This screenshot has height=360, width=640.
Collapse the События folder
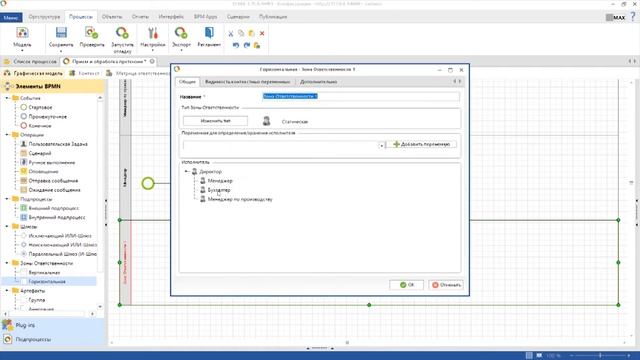click(7, 98)
